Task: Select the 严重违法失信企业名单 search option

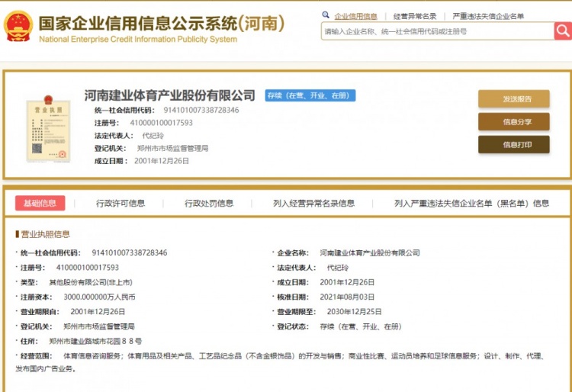Action: coord(488,16)
